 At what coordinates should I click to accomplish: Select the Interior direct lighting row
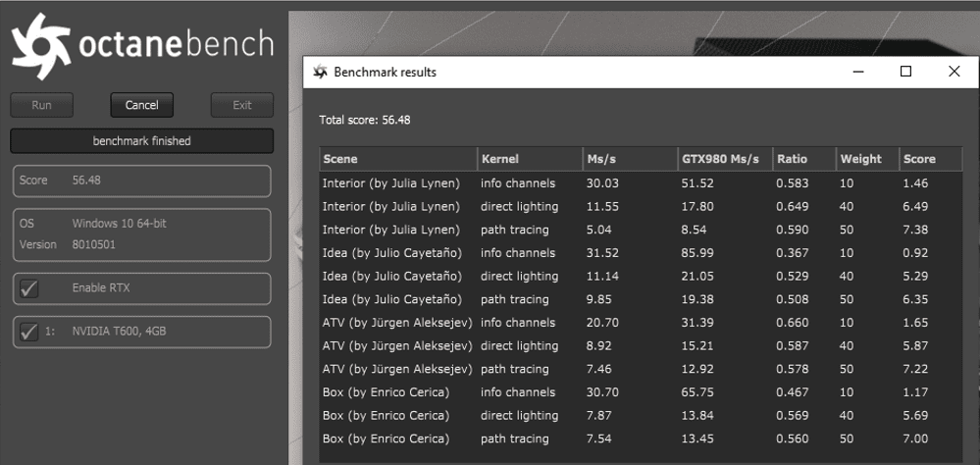click(641, 206)
